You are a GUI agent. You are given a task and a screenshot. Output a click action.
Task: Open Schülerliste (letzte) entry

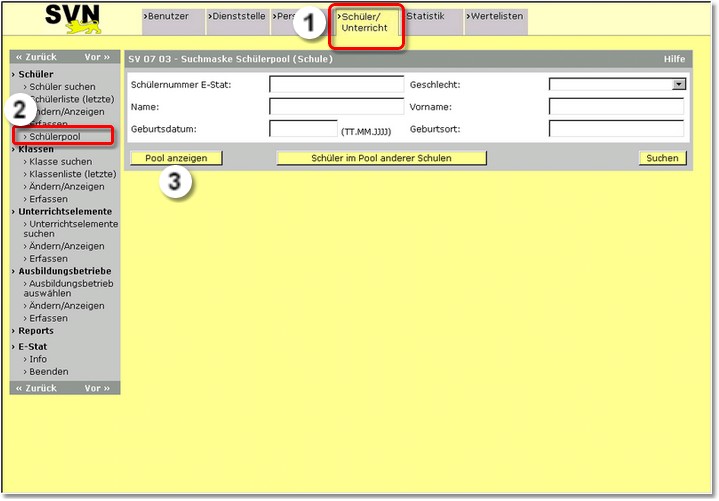[72, 99]
